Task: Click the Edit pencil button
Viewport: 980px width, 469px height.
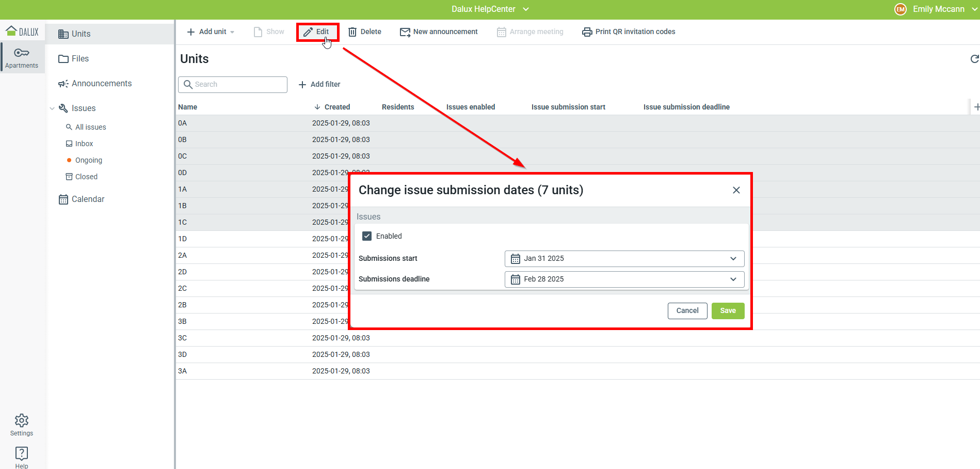Action: pos(317,32)
